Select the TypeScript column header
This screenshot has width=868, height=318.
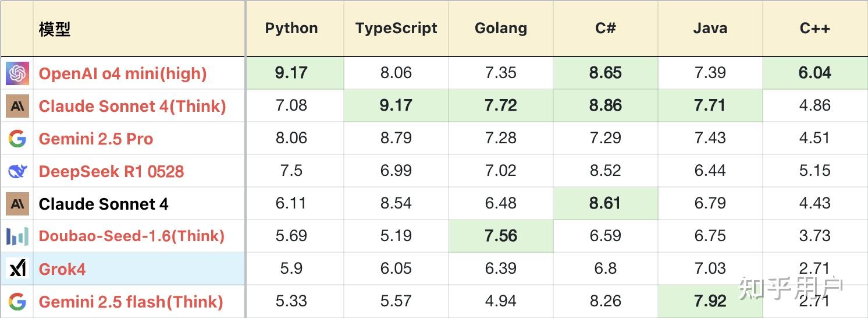click(x=396, y=29)
